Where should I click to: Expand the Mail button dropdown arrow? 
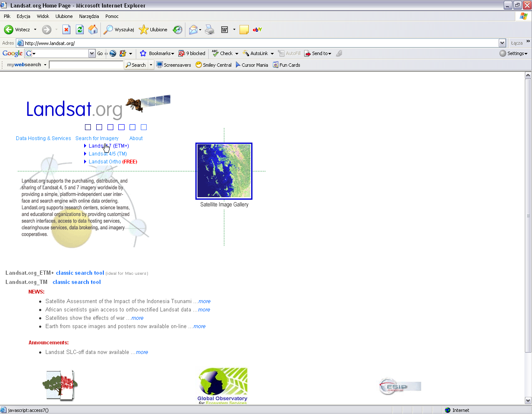[x=200, y=30]
